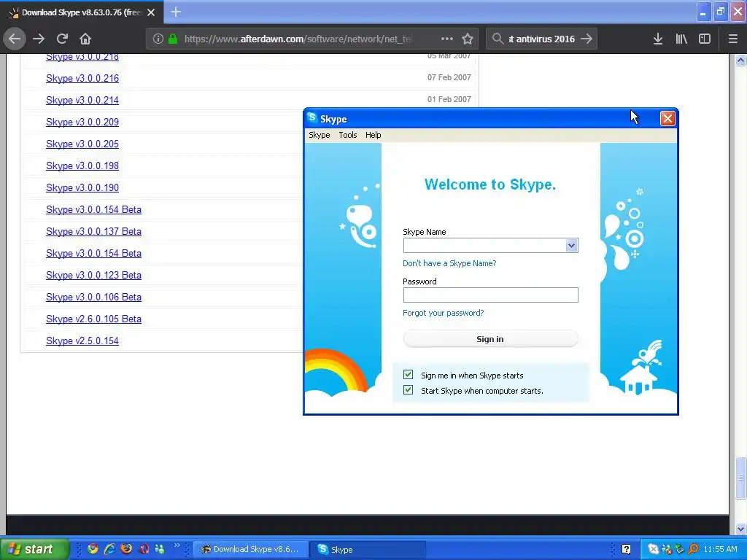The height and width of the screenshot is (560, 747).
Task: Open Windows Start menu
Action: [34, 549]
